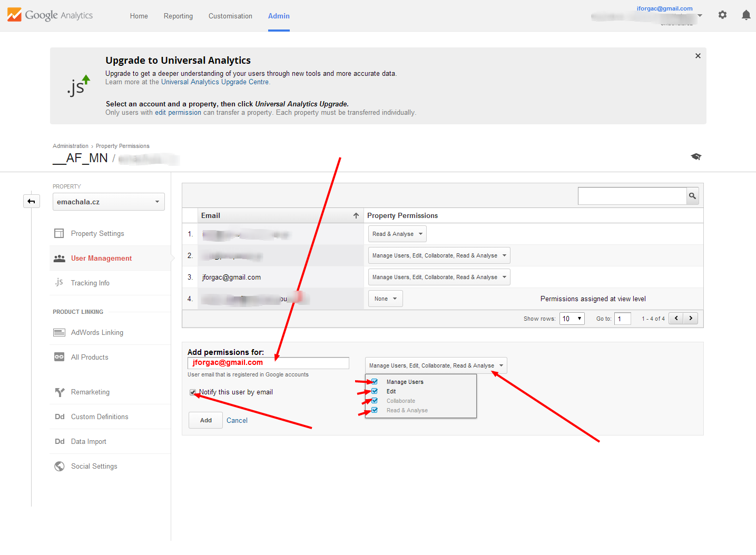Image resolution: width=756 pixels, height=555 pixels.
Task: Click jforgac@gmail.com in the table
Action: click(x=231, y=277)
